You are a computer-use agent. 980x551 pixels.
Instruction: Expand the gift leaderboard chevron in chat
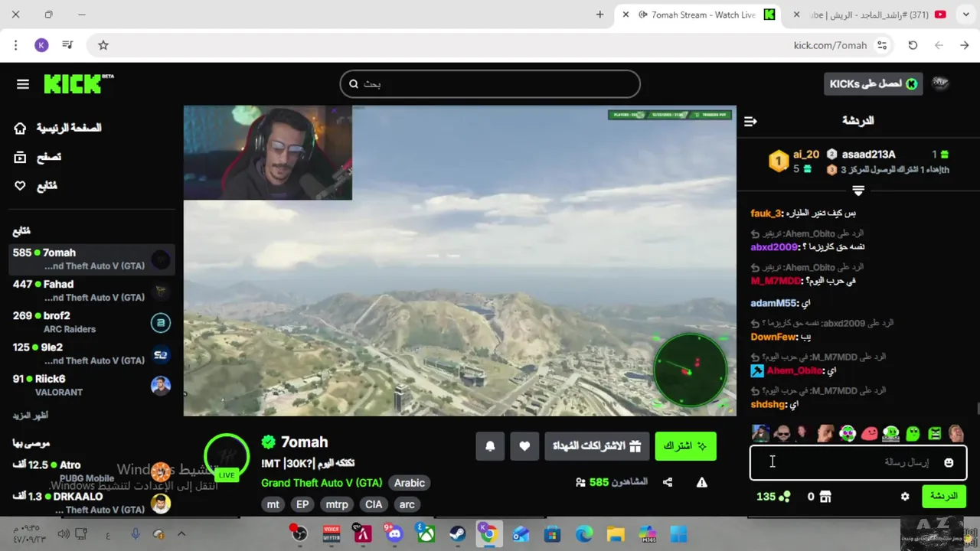click(x=858, y=190)
